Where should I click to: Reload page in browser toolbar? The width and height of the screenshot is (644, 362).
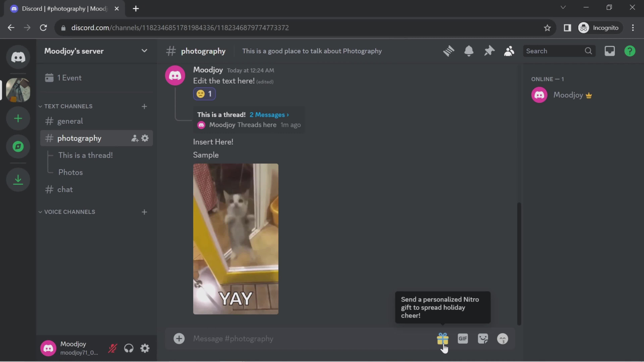coord(43,28)
